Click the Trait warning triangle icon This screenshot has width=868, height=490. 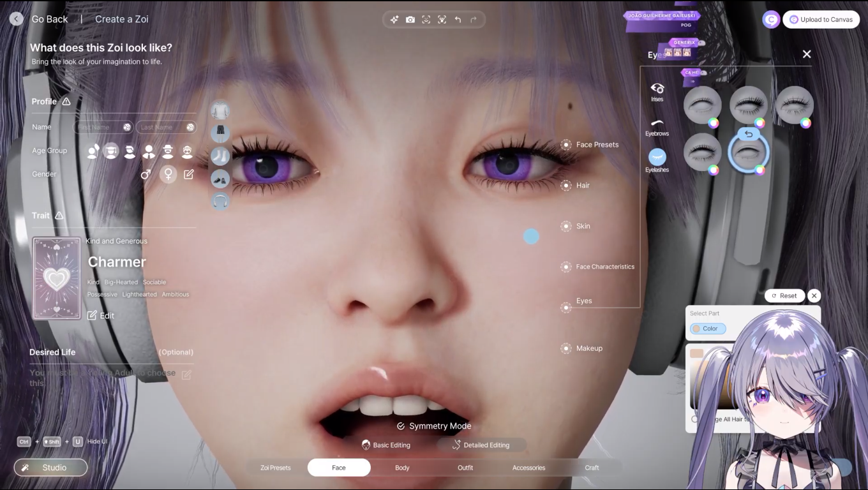point(59,216)
